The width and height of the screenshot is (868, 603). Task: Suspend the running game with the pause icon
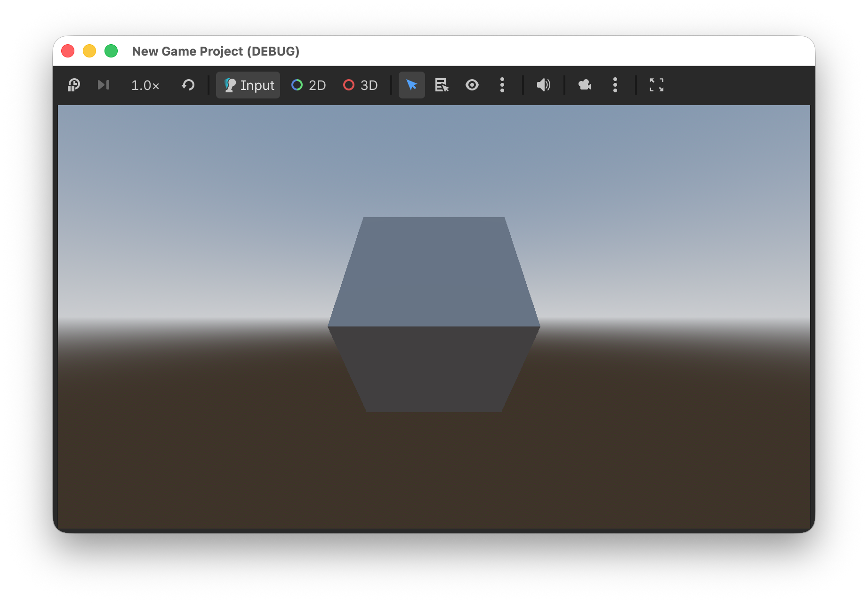[74, 85]
